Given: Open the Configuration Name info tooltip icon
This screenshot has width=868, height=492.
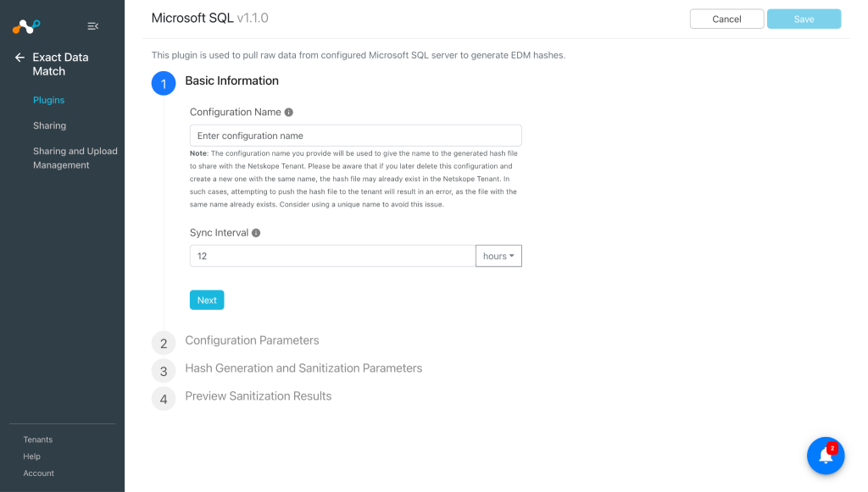Looking at the screenshot, I should [288, 113].
